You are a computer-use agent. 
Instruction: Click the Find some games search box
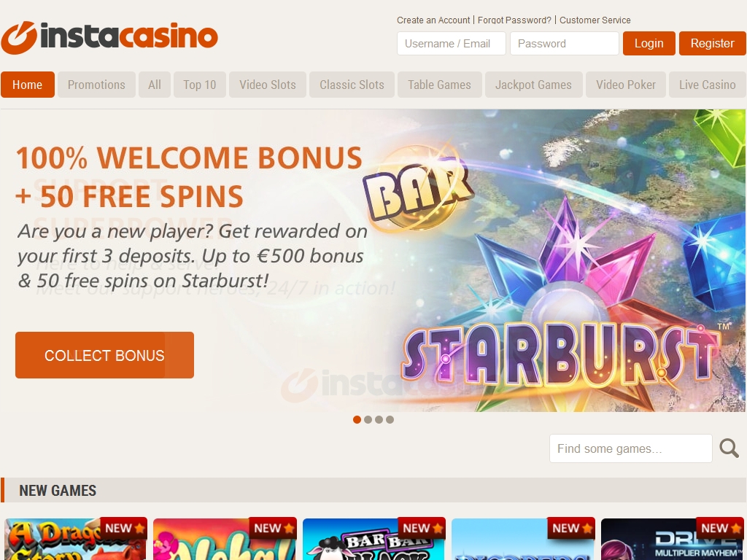pos(631,448)
